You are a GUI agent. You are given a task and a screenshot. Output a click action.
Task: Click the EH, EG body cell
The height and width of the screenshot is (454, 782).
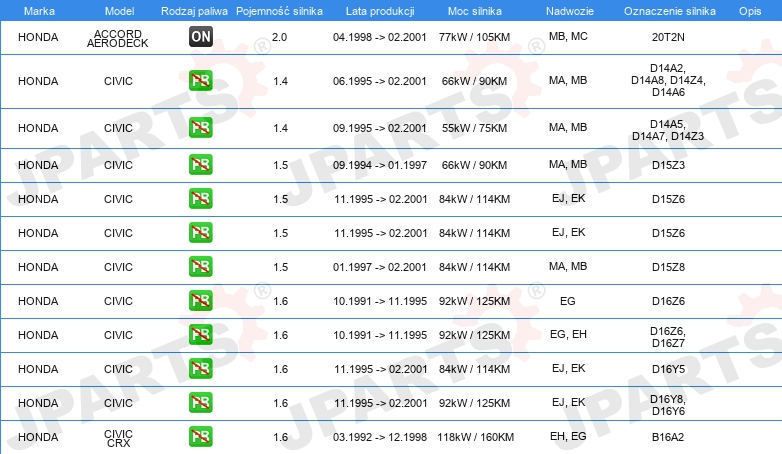click(x=568, y=436)
